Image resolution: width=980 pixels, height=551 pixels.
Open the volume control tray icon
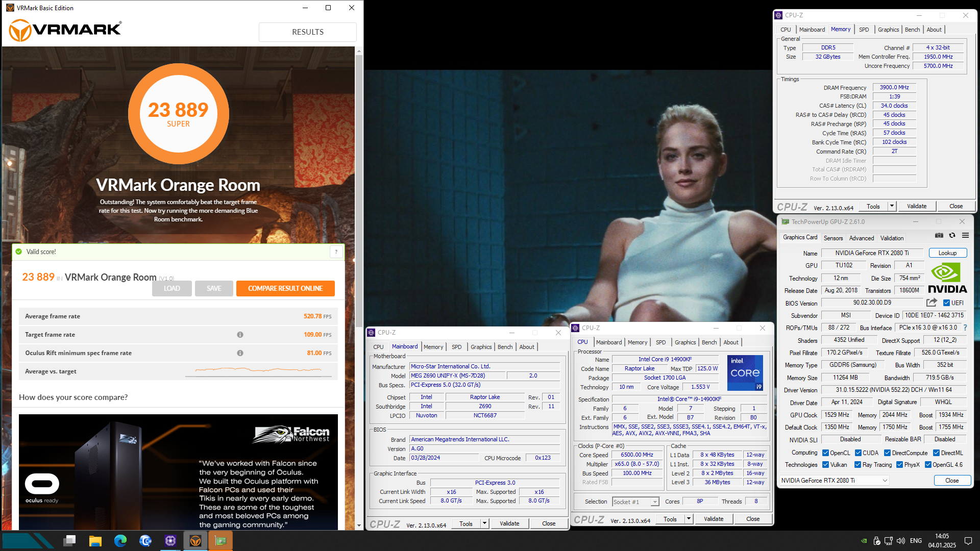(x=901, y=541)
